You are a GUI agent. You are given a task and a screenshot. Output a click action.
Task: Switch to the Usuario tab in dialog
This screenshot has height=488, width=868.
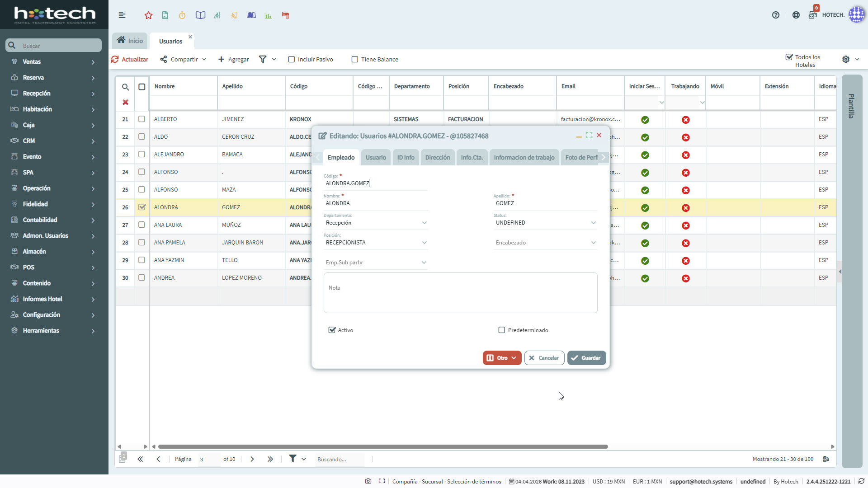pos(376,157)
